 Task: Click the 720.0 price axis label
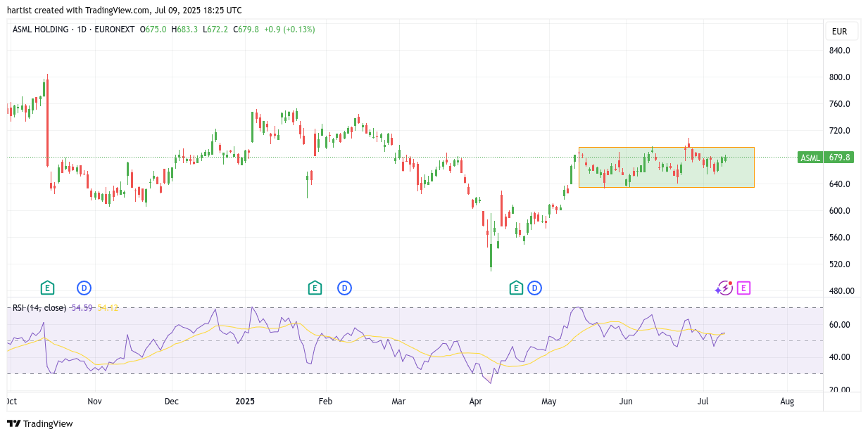(x=839, y=131)
